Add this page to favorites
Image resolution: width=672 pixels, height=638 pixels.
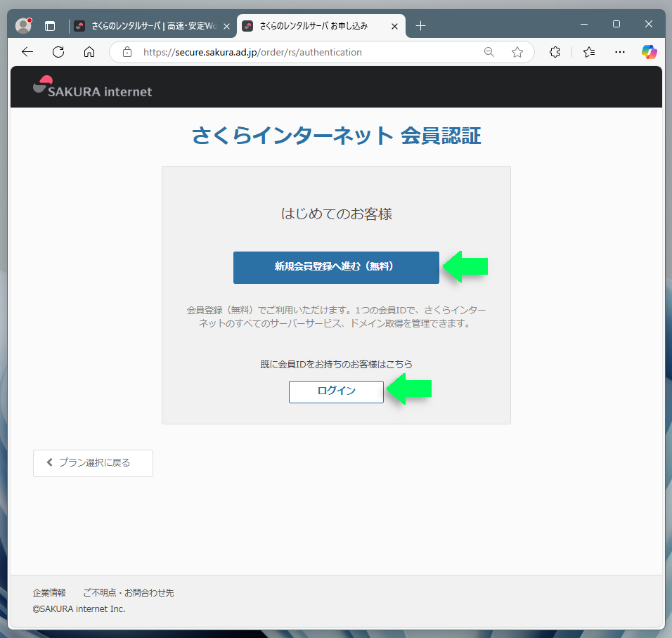(x=517, y=52)
